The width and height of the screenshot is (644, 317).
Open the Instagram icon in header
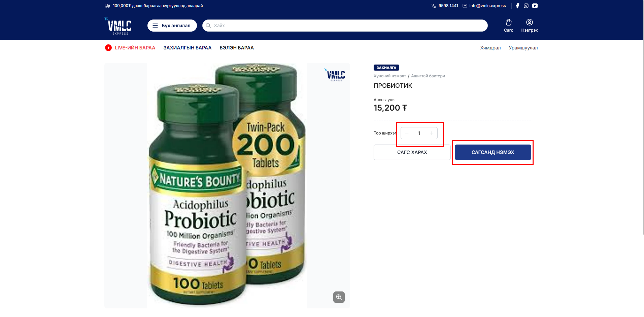pos(526,6)
